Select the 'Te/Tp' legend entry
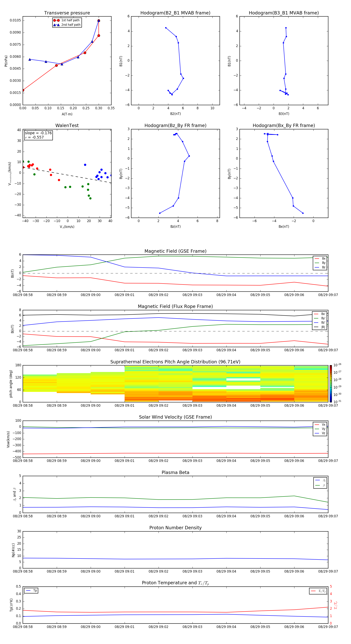Image resolution: width=351 pixels, height=644 pixels. click(x=318, y=591)
